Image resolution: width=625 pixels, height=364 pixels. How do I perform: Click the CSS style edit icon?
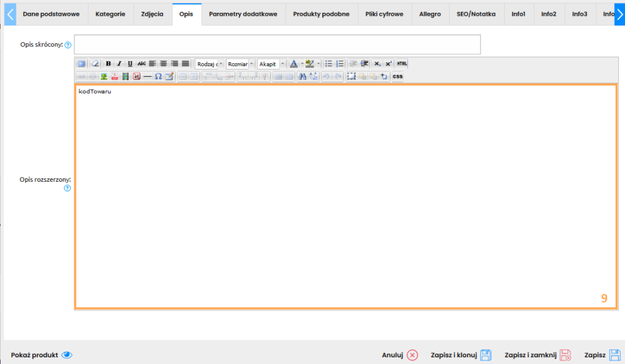click(x=397, y=77)
